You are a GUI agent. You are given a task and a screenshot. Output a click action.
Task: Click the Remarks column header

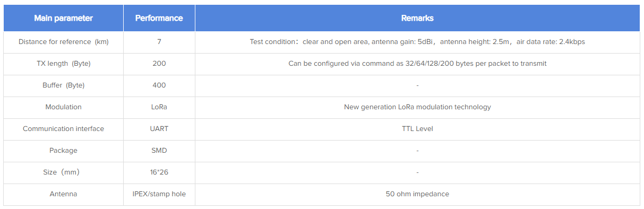click(x=417, y=18)
